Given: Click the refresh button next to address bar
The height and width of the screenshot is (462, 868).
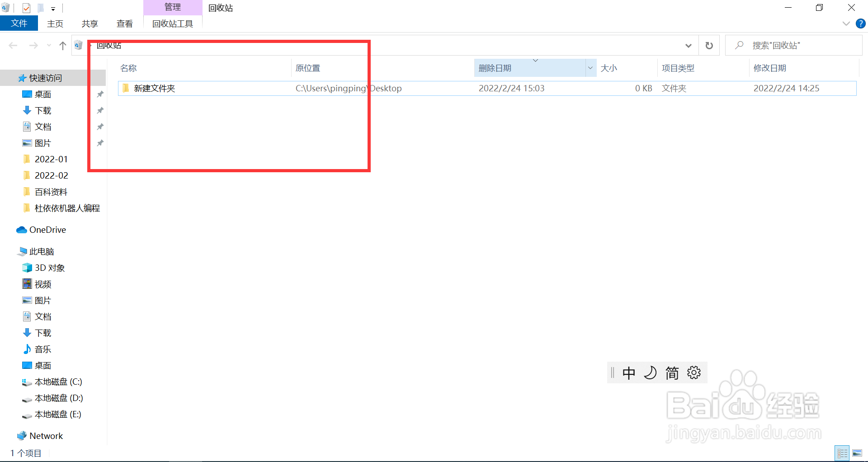Looking at the screenshot, I should pos(709,45).
